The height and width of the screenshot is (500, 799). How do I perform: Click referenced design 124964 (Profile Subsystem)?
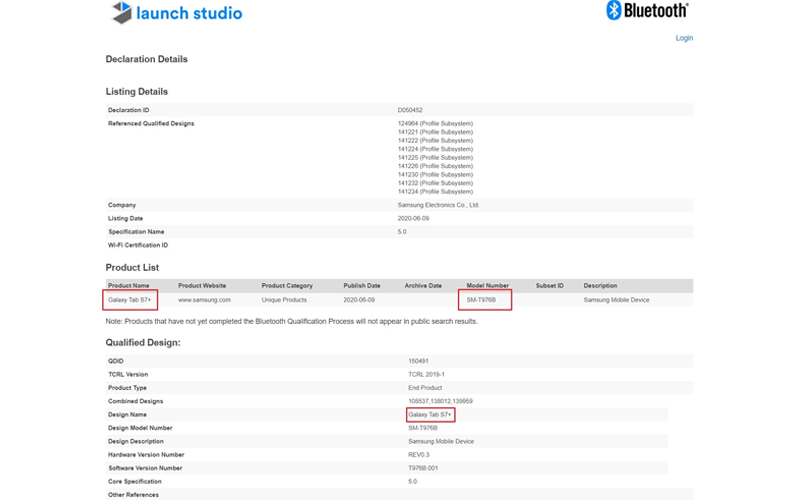(435, 124)
